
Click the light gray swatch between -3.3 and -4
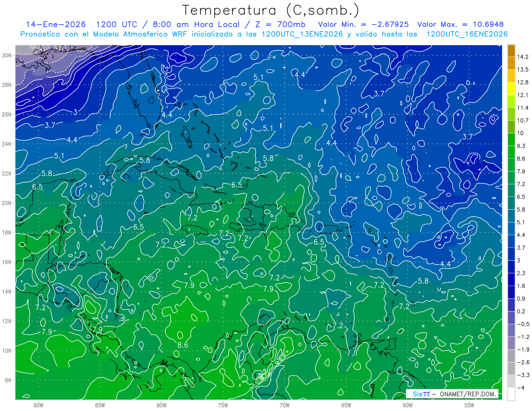point(511,381)
